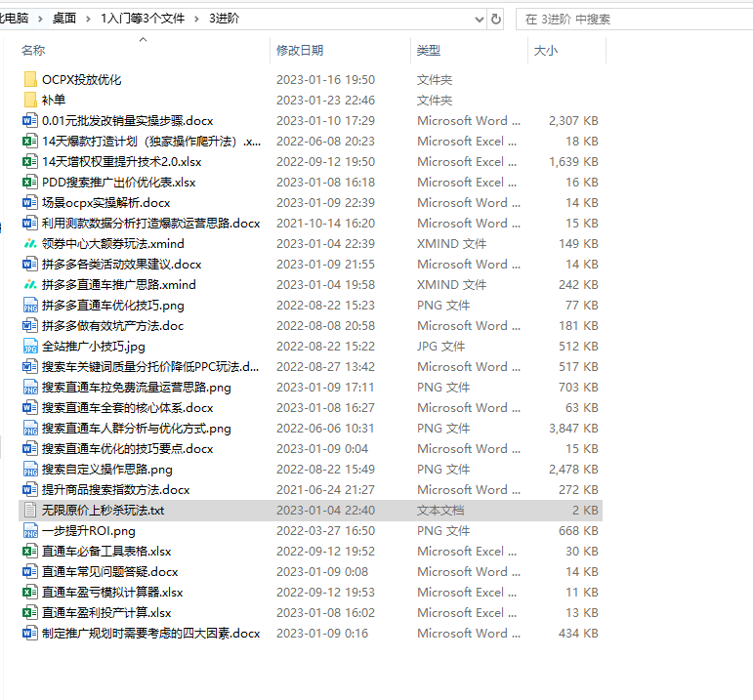Click the 434 KB size cell
This screenshot has height=700, width=753.
coord(578,634)
